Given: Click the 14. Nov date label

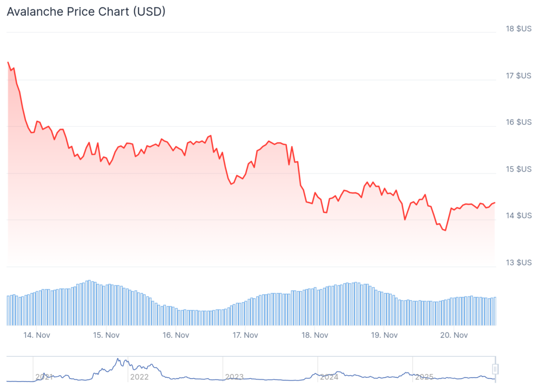Looking at the screenshot, I should (x=36, y=335).
